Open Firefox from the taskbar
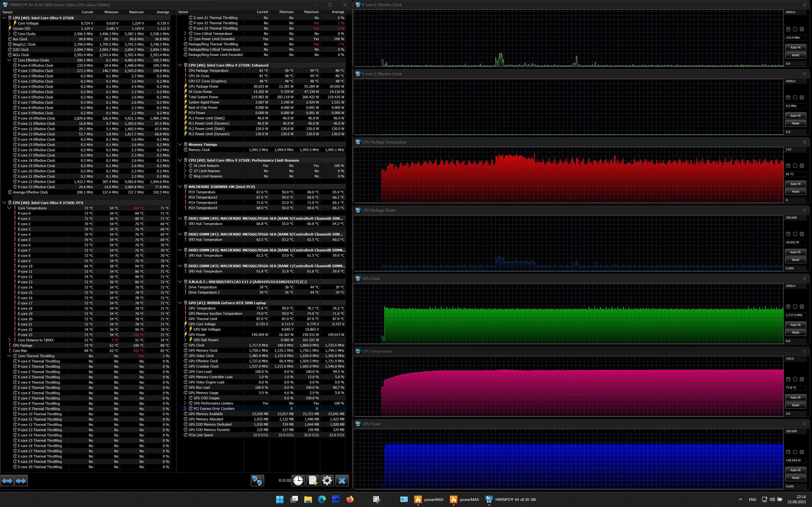This screenshot has width=812, height=507. tap(350, 499)
